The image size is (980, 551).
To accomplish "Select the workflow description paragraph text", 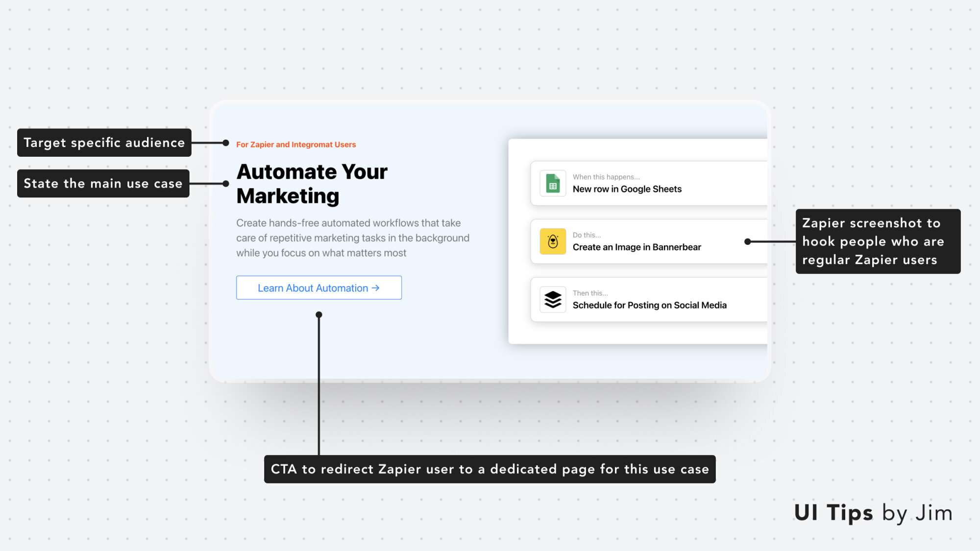I will [x=353, y=238].
